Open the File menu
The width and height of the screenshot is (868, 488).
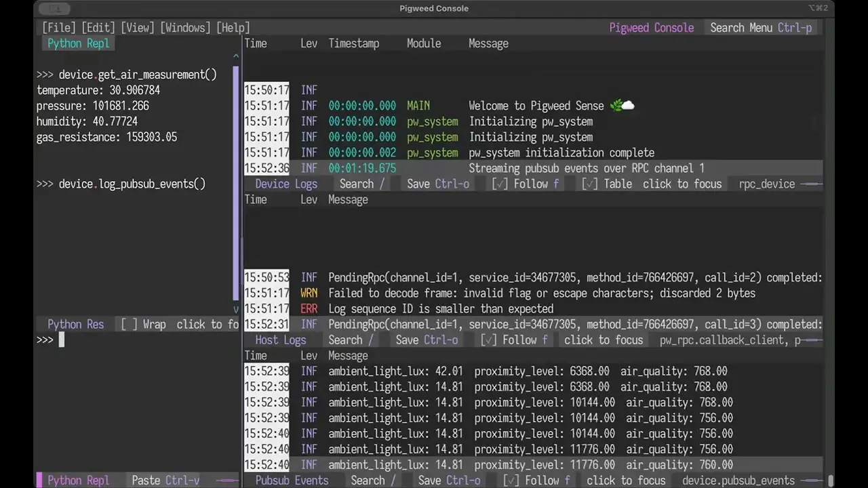[58, 28]
